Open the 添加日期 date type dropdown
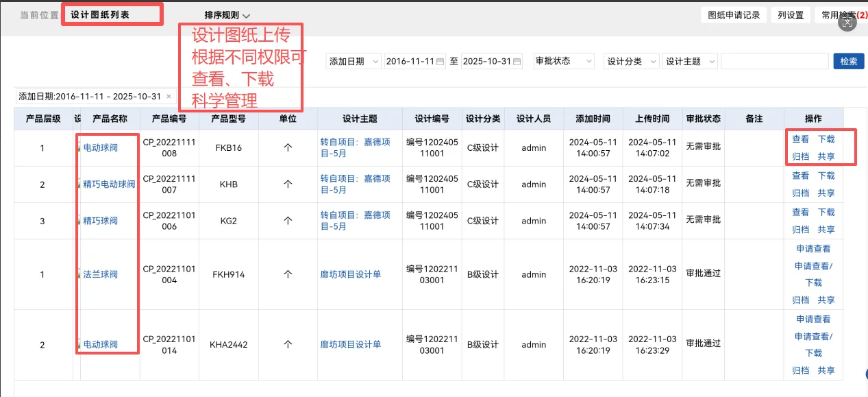868x397 pixels. tap(353, 61)
